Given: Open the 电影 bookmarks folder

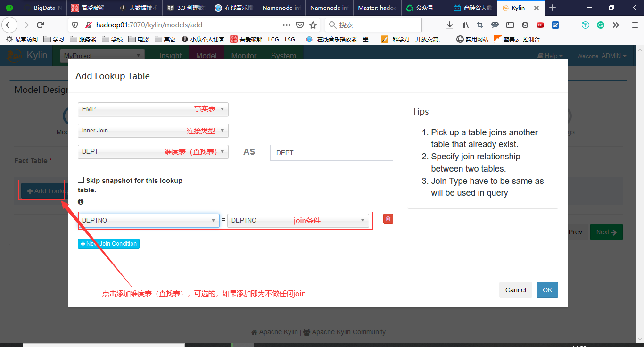Looking at the screenshot, I should coord(139,39).
